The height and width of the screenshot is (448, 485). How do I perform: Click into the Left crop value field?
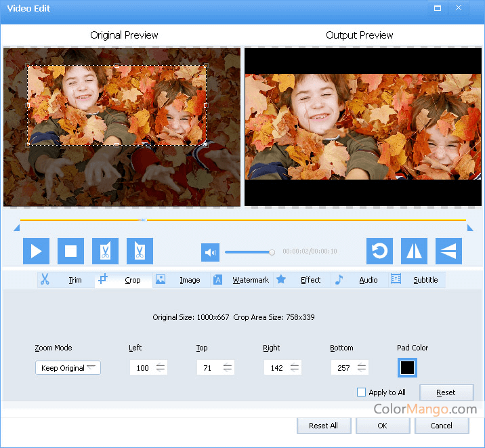tap(143, 368)
